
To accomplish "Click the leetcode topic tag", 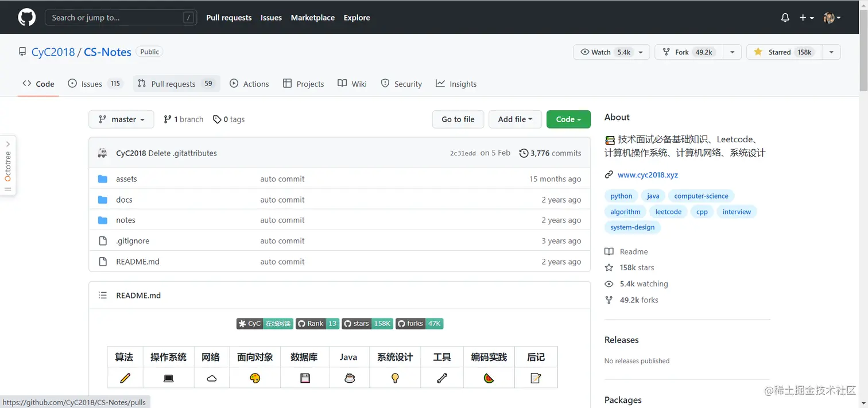I will 668,212.
